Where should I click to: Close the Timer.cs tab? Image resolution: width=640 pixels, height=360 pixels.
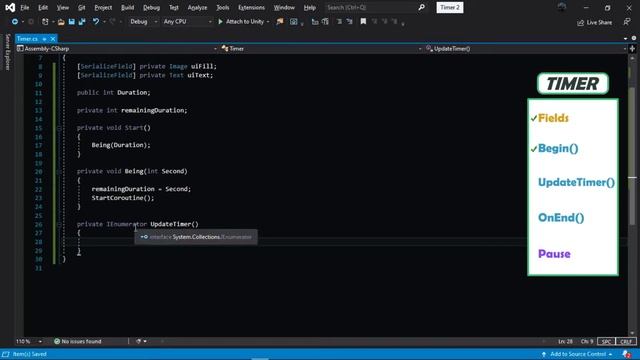click(53, 39)
